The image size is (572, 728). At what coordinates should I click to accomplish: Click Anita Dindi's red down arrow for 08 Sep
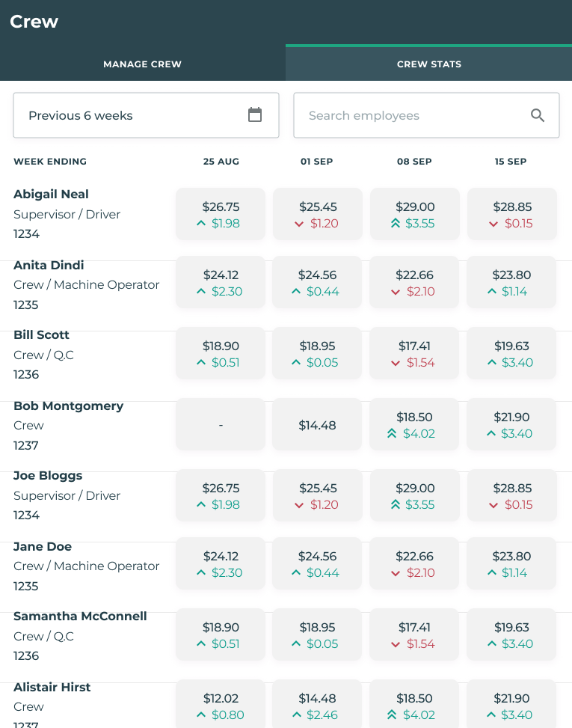396,292
